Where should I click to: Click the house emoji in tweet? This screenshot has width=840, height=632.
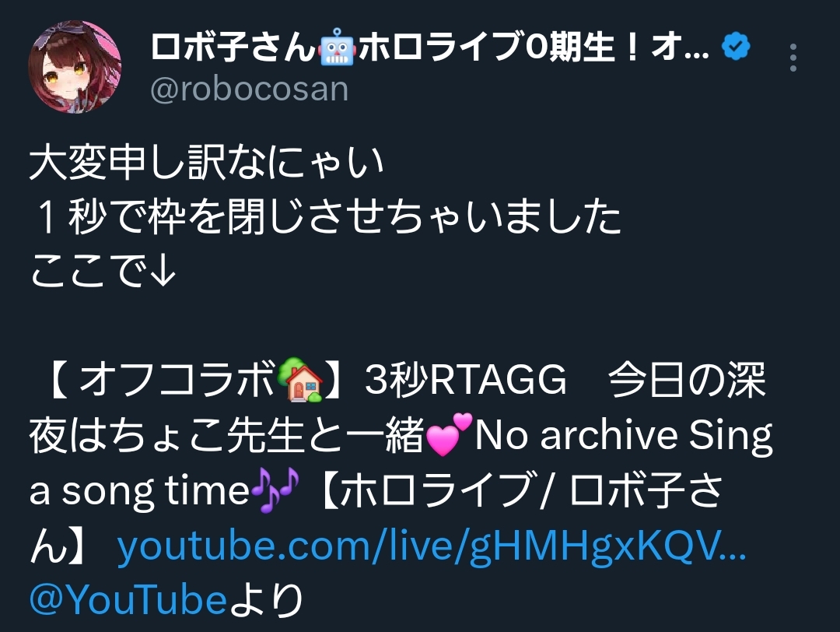pyautogui.click(x=299, y=380)
